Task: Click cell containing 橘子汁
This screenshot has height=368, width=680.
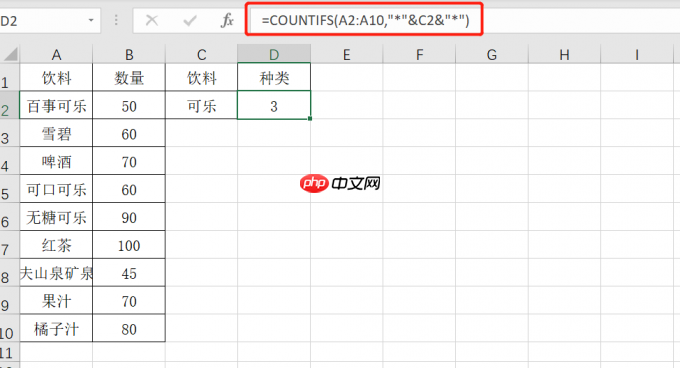Action: 56,328
